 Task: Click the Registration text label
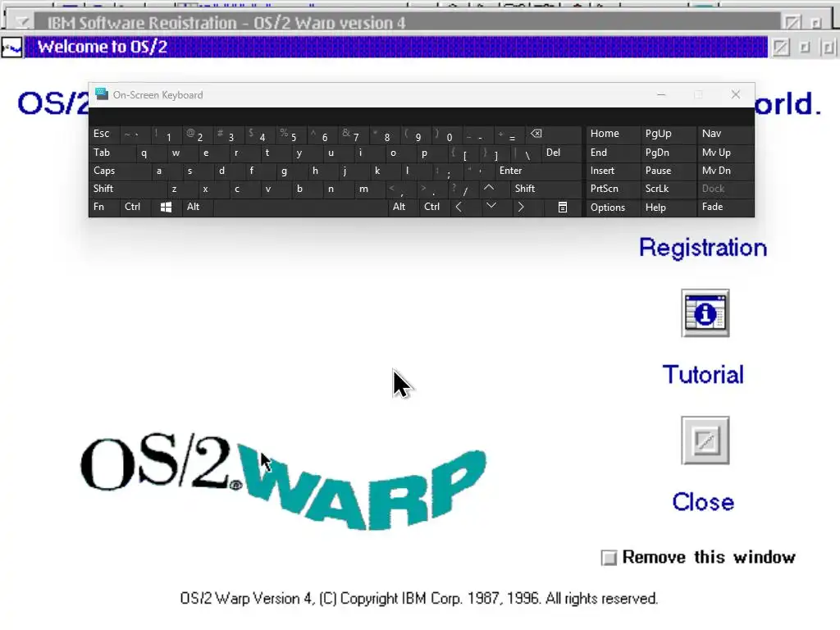pos(703,248)
